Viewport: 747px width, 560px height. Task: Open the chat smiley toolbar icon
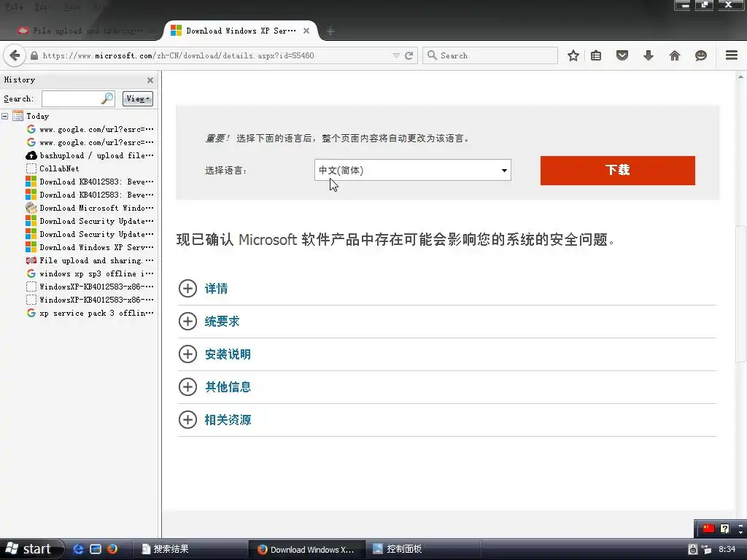pyautogui.click(x=701, y=55)
